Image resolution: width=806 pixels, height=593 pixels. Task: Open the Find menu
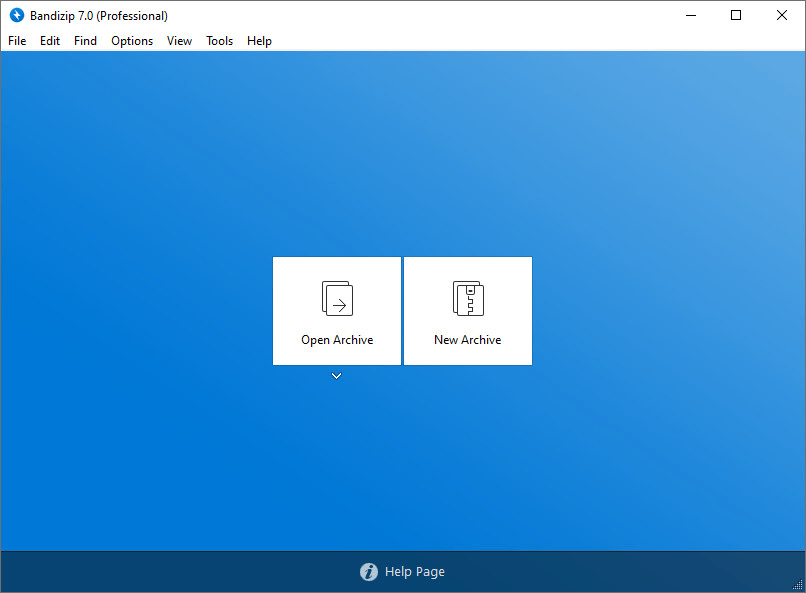[85, 41]
